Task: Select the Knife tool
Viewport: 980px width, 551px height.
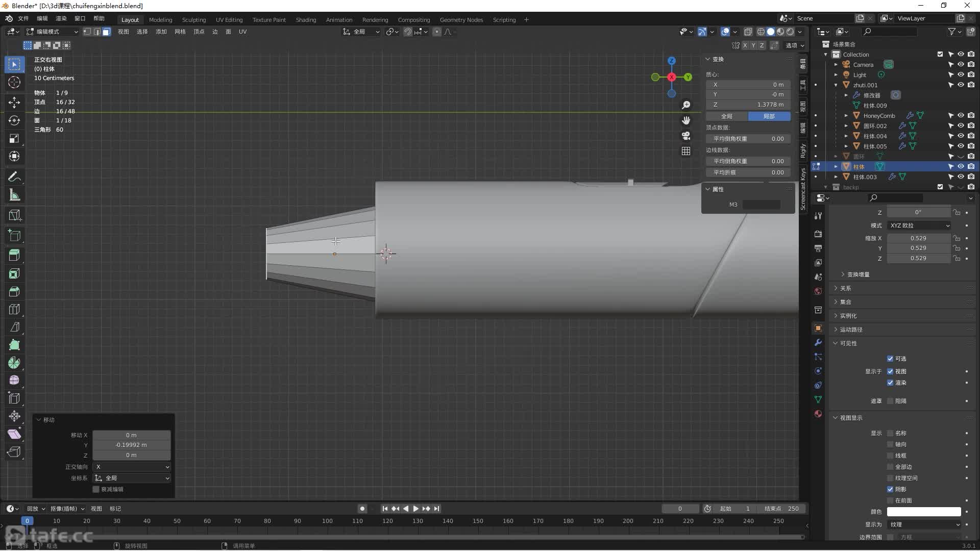Action: click(x=14, y=327)
